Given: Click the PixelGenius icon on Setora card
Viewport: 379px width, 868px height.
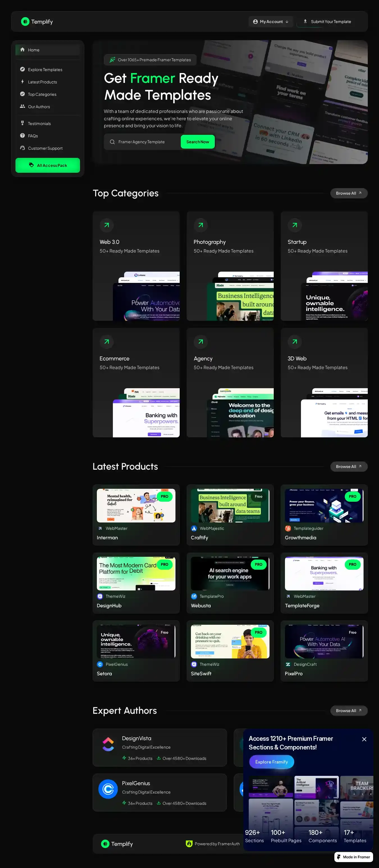Looking at the screenshot, I should coord(100,664).
